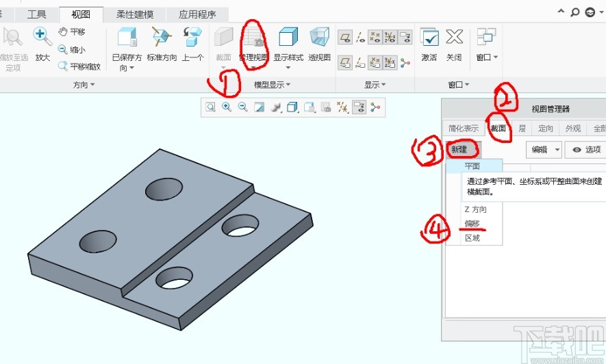Click the 激活 activate window icon

click(429, 38)
